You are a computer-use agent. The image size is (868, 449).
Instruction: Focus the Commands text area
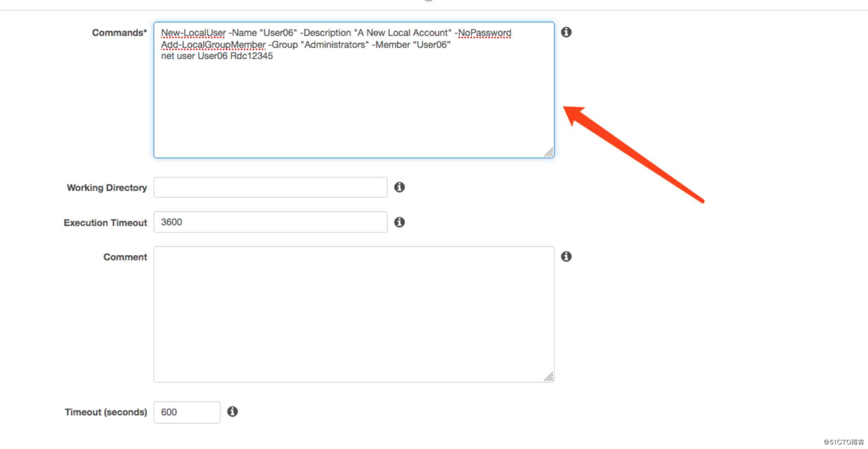tap(354, 90)
